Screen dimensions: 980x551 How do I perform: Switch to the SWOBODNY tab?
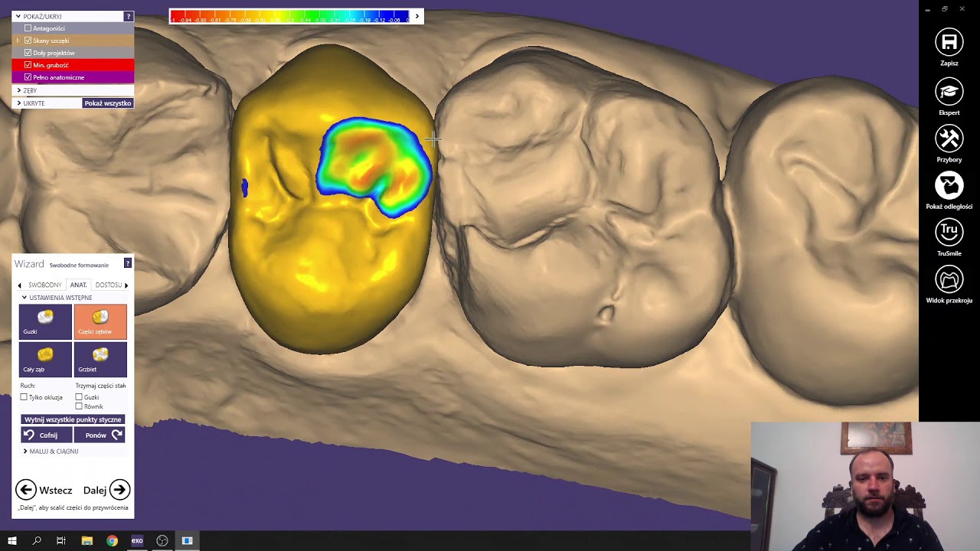coord(45,285)
